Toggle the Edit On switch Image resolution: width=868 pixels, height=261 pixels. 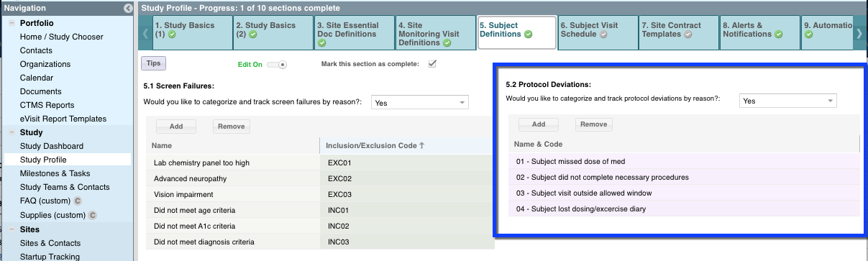pos(277,65)
